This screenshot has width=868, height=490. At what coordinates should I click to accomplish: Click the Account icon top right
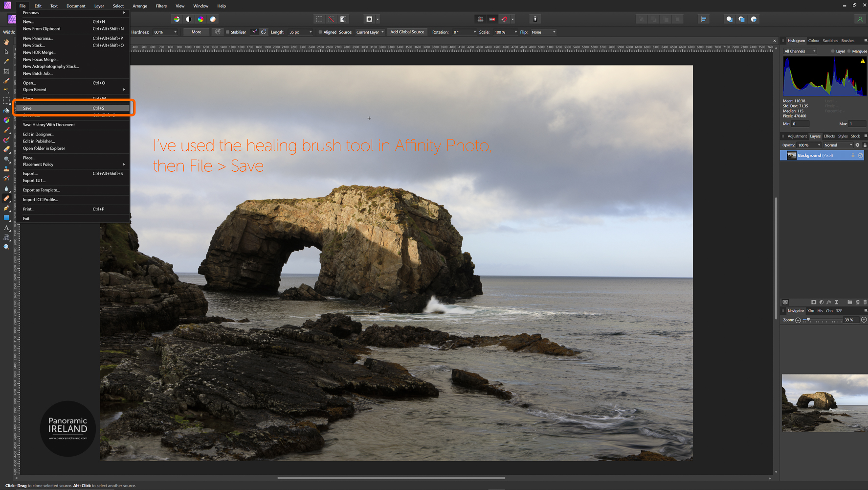click(860, 19)
